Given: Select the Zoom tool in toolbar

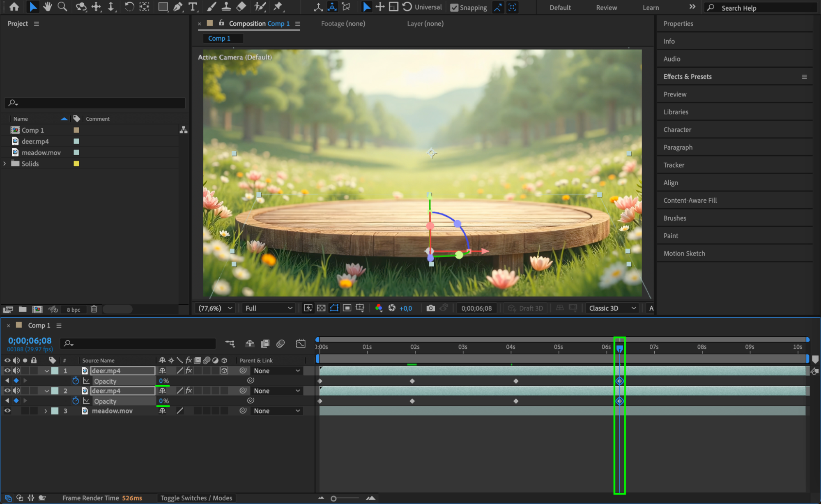Looking at the screenshot, I should point(62,7).
